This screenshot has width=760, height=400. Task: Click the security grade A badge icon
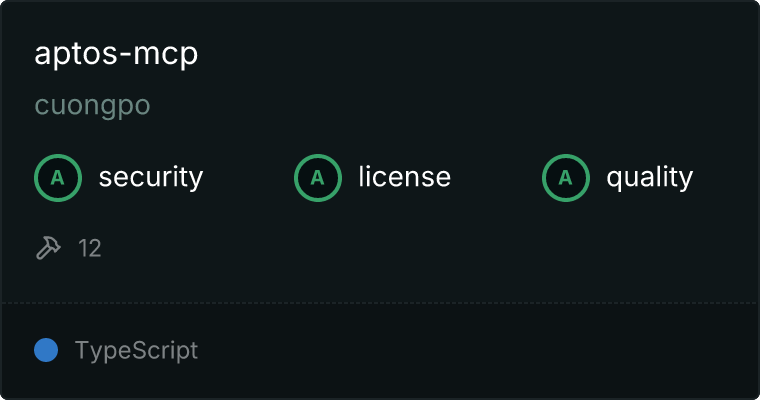click(x=58, y=177)
